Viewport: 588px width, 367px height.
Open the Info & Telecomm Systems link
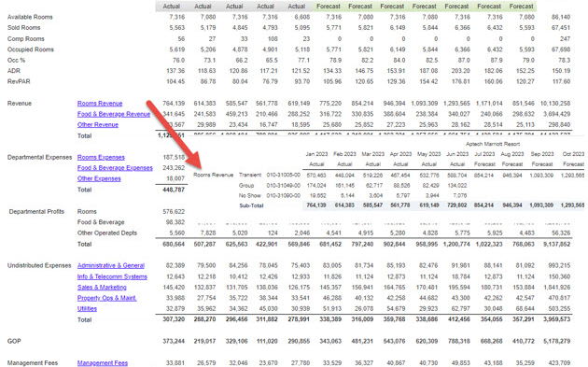(x=112, y=276)
